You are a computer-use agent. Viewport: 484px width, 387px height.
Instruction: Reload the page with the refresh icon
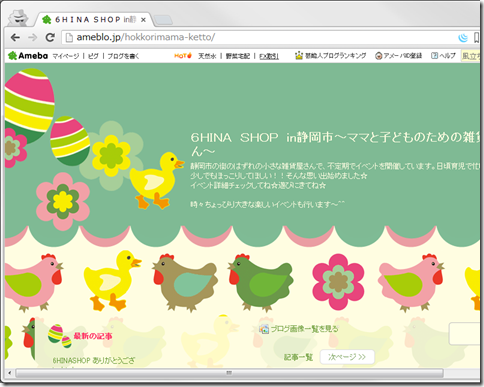(50, 37)
